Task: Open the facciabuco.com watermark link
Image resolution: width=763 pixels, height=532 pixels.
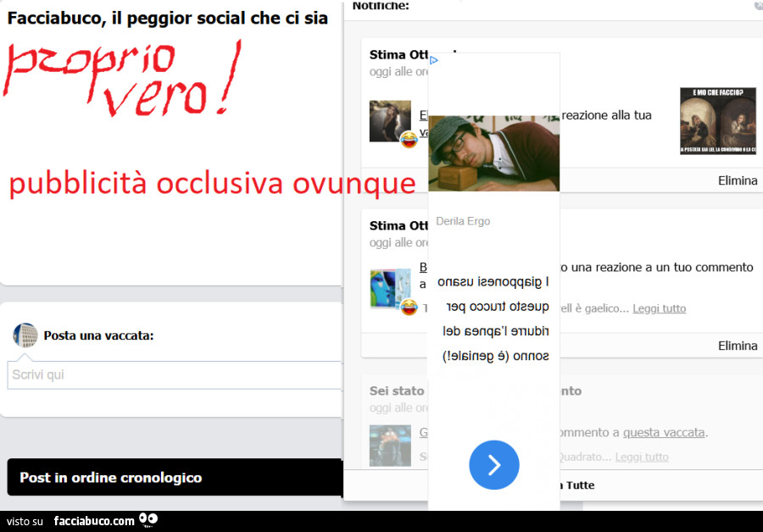Action: pyautogui.click(x=94, y=521)
